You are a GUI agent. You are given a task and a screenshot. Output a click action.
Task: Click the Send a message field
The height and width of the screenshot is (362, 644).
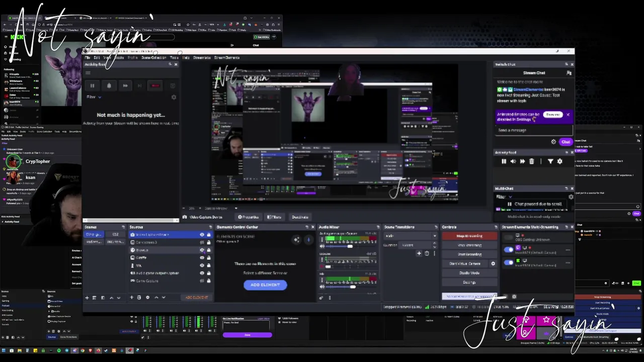pyautogui.click(x=534, y=130)
